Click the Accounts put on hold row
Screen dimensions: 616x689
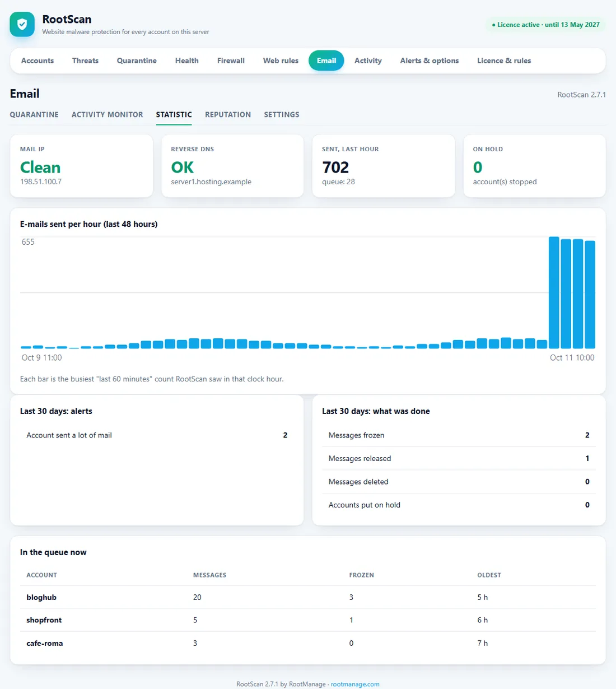point(459,505)
